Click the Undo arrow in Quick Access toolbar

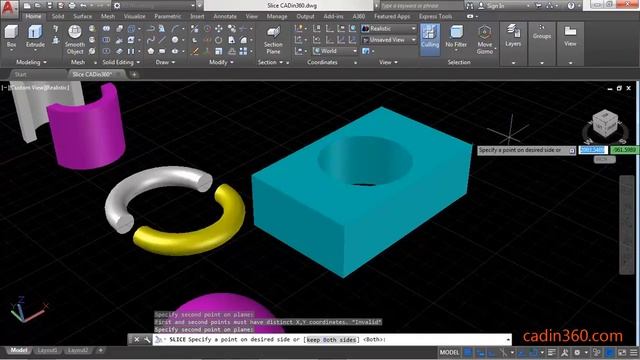(x=83, y=6)
